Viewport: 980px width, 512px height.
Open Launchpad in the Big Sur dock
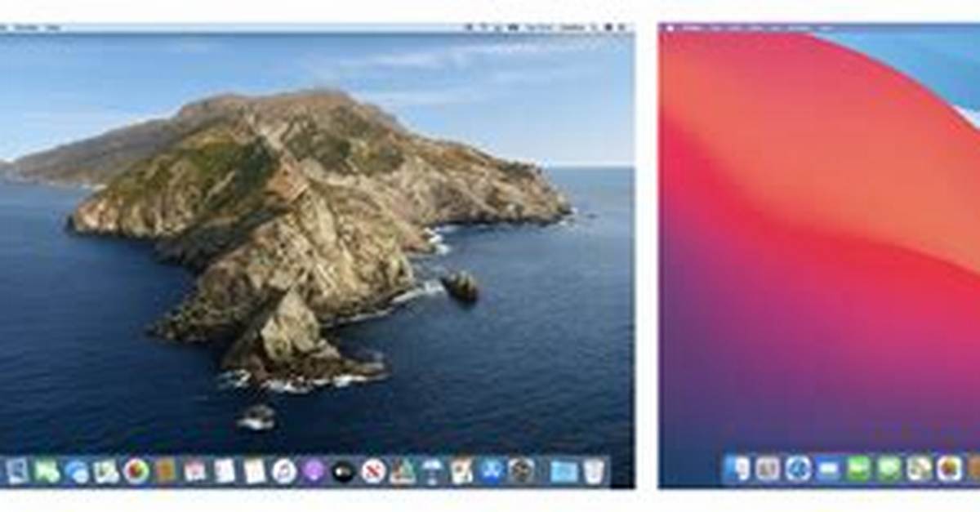click(x=767, y=468)
